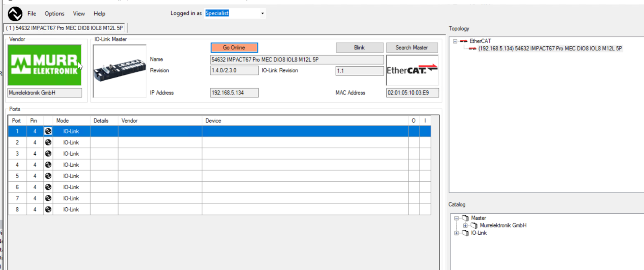Click the port 7 IO-Link status icon
This screenshot has height=270, width=644.
click(x=48, y=198)
